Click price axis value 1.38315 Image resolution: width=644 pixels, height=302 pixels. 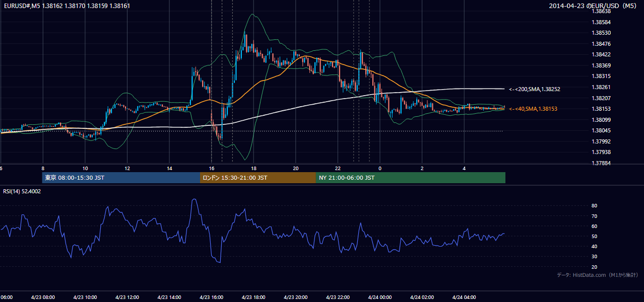click(x=600, y=76)
